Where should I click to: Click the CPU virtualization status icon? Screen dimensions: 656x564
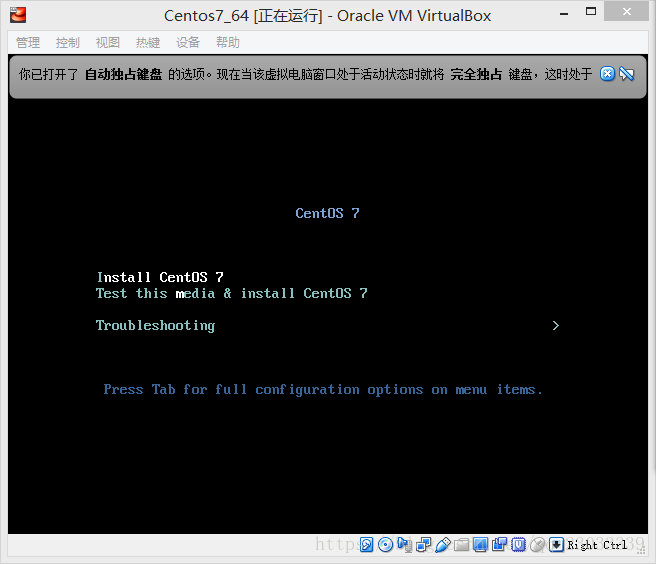point(518,544)
